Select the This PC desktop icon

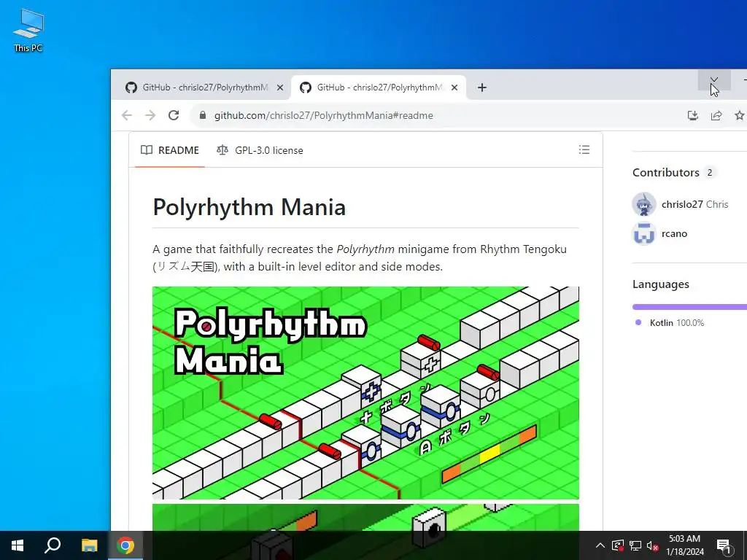28,30
